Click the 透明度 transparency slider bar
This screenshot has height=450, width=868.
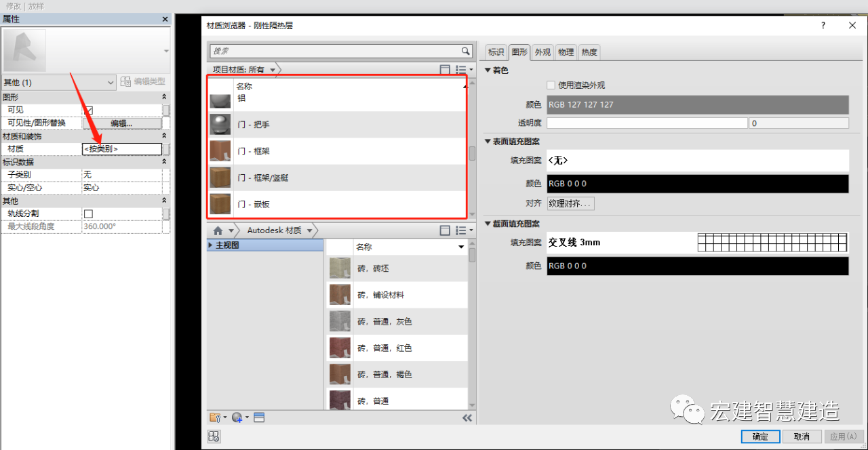point(647,123)
